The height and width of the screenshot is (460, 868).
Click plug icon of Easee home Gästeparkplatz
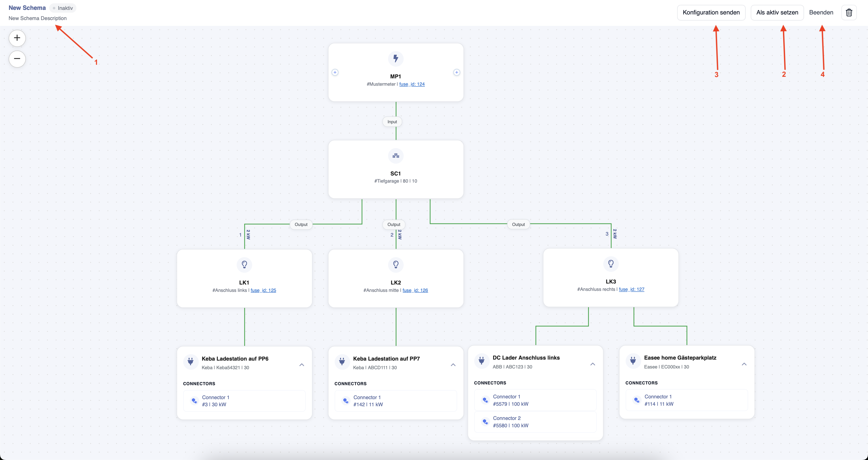[x=633, y=361]
